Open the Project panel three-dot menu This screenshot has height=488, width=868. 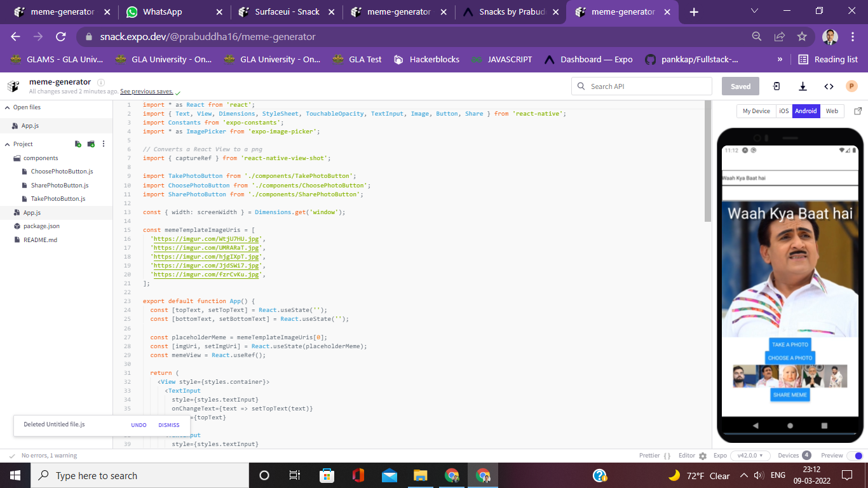[104, 144]
